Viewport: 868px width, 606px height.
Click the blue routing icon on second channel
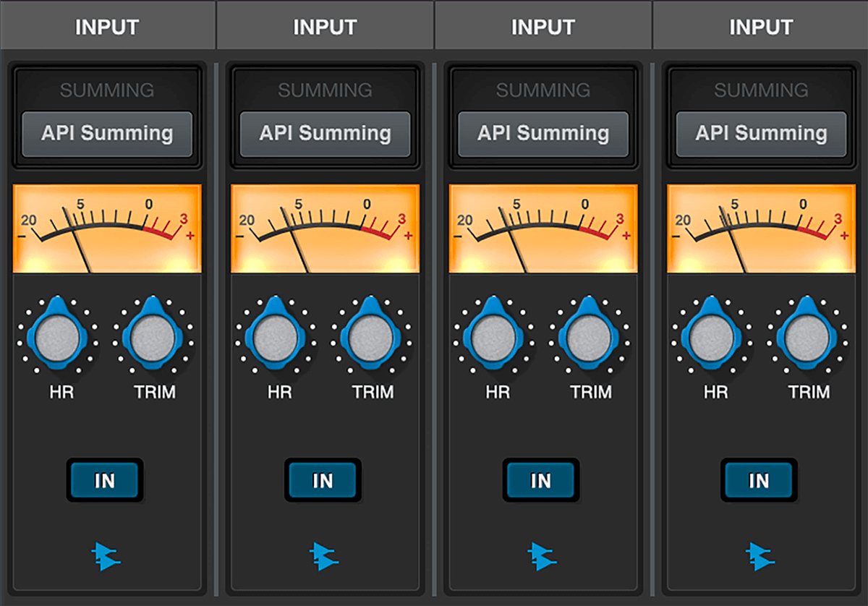point(325,556)
